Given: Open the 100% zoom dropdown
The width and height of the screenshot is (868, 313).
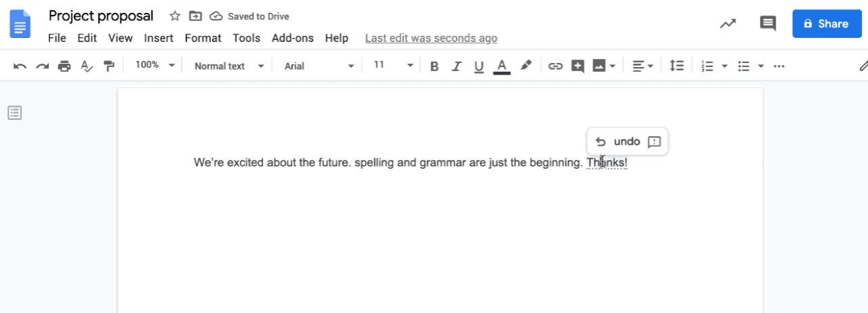Looking at the screenshot, I should tap(155, 65).
